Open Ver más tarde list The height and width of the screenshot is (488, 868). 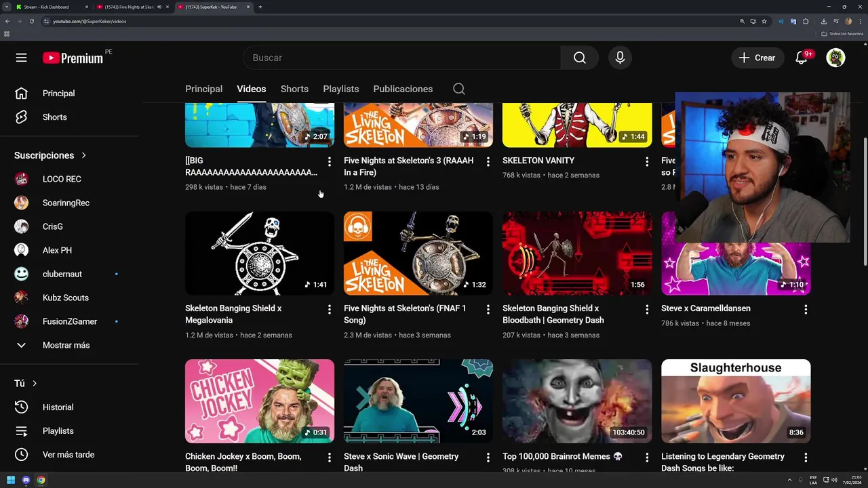tap(70, 455)
